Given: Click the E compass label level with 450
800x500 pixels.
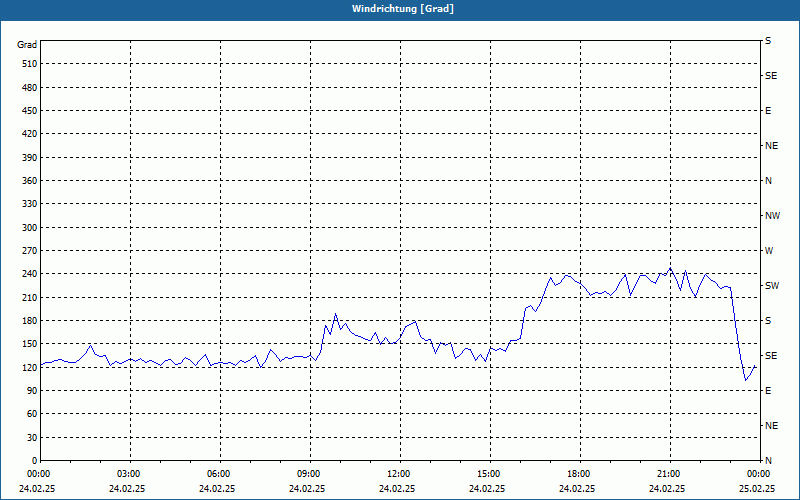Looking at the screenshot, I should (x=768, y=111).
